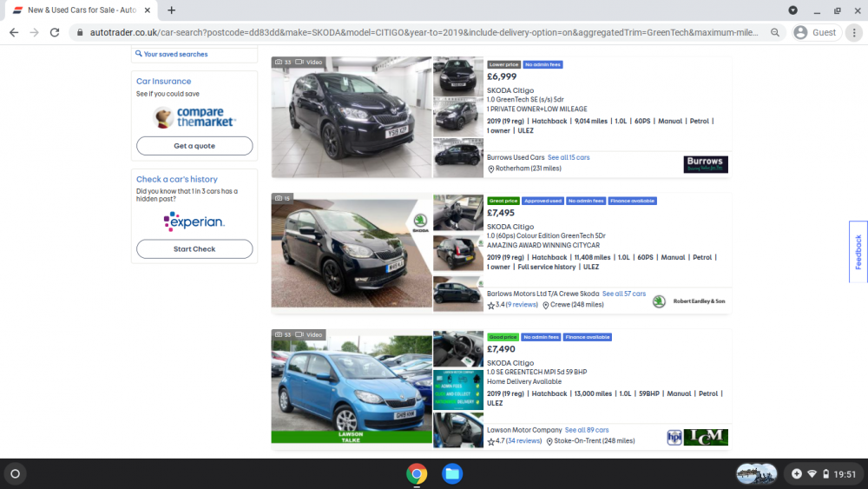Close the New & Used Cars tab

click(x=148, y=10)
